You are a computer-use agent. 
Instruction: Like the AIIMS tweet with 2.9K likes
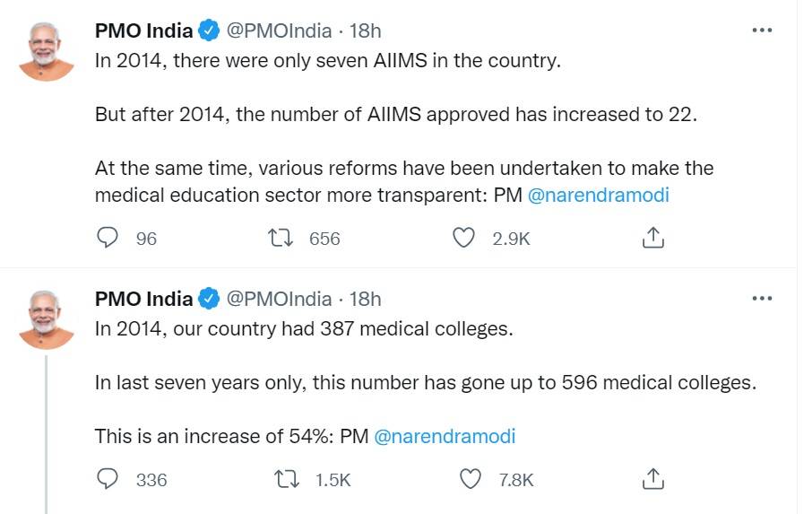[462, 238]
